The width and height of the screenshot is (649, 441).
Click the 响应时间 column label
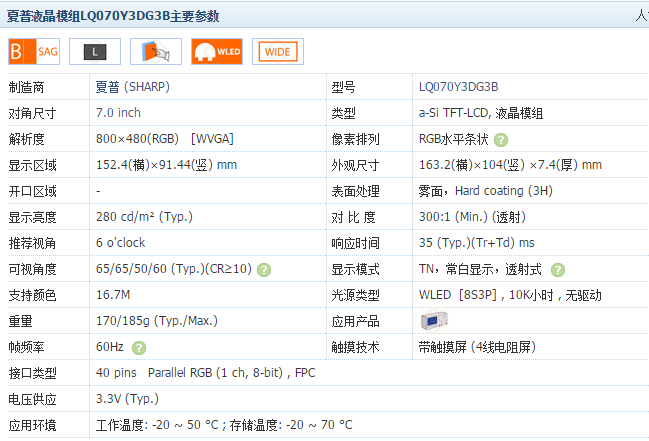click(x=355, y=243)
